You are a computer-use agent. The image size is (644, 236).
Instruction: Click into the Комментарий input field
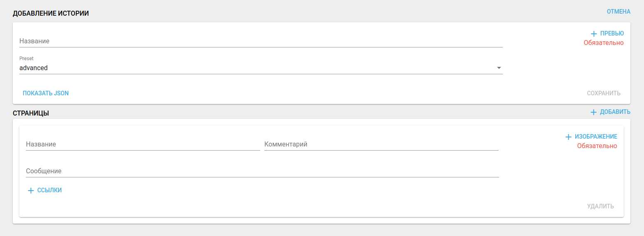(381, 144)
